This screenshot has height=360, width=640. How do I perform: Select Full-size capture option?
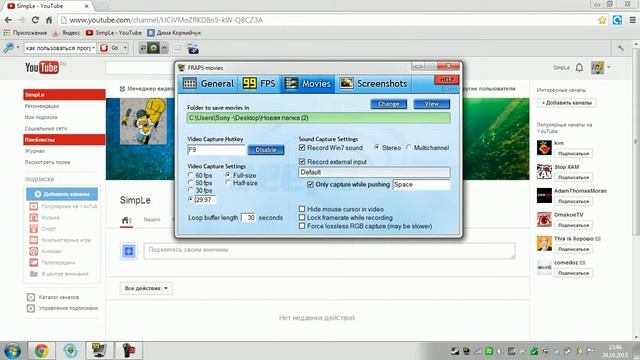click(228, 175)
